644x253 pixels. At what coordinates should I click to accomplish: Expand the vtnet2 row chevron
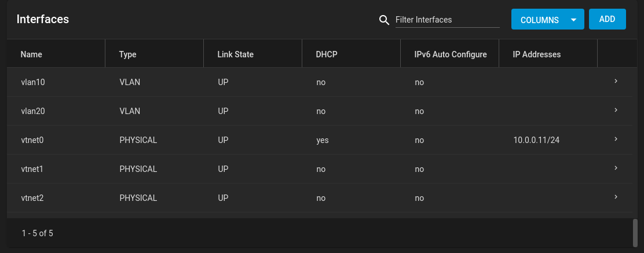tap(616, 197)
